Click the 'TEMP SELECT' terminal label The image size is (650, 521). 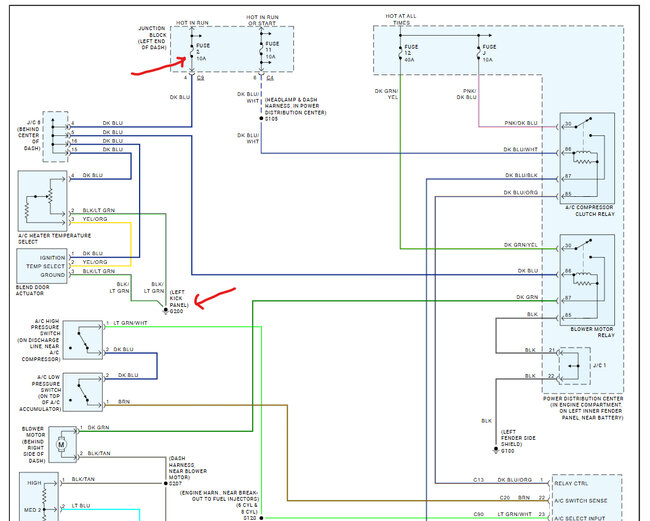[x=46, y=267]
